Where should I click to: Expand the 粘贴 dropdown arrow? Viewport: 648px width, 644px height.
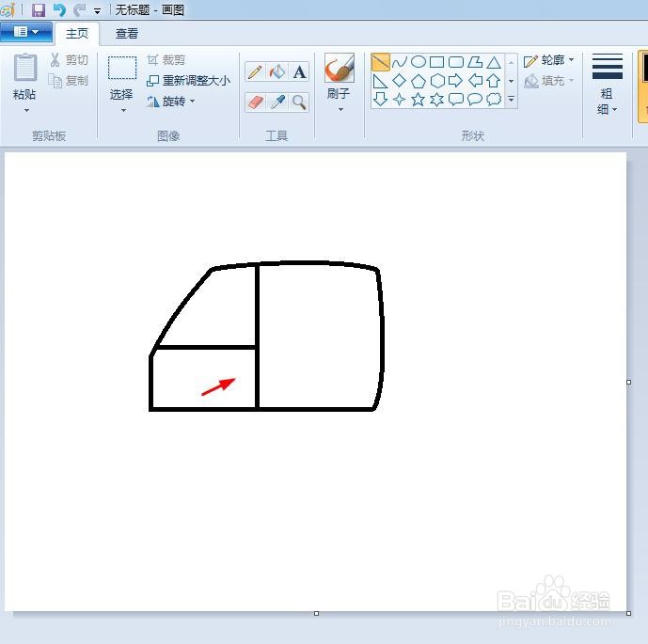[x=26, y=110]
